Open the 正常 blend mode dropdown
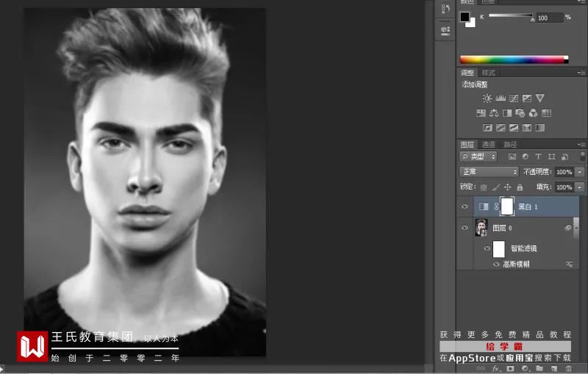The height and width of the screenshot is (374, 588). click(489, 172)
